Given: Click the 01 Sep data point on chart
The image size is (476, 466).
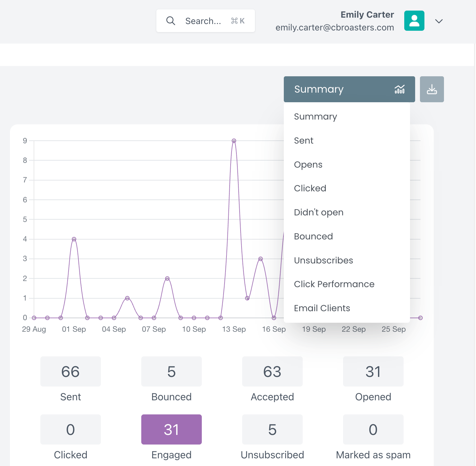Looking at the screenshot, I should tap(74, 239).
